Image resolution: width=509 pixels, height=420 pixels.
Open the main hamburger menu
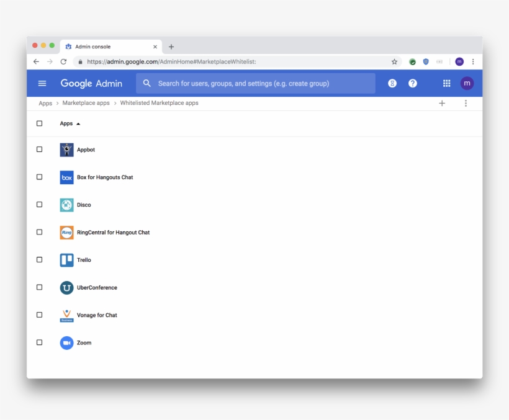point(42,83)
